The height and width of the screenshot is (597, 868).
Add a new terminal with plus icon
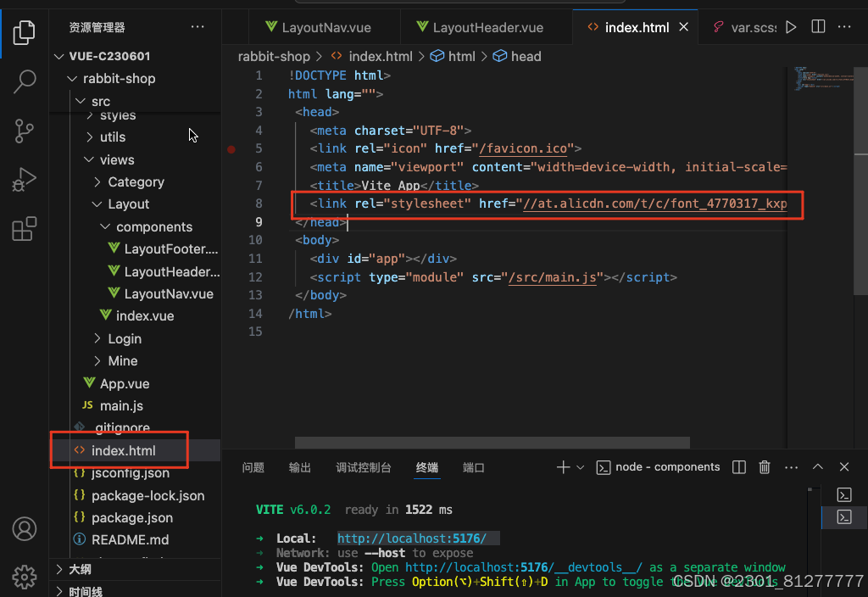(x=563, y=467)
